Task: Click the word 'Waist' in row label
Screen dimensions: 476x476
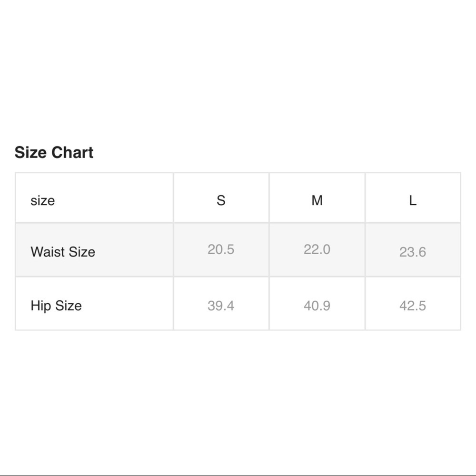Action: (x=45, y=251)
